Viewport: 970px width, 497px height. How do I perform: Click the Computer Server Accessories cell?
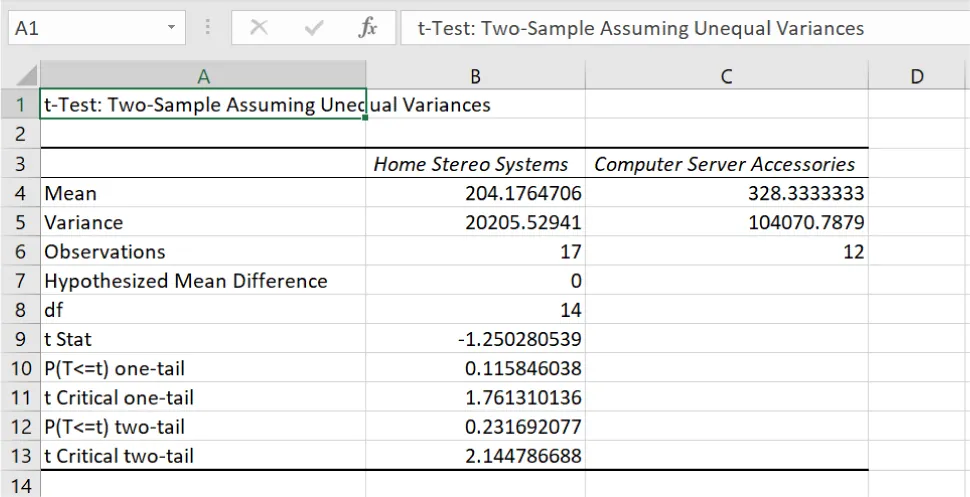pos(726,164)
